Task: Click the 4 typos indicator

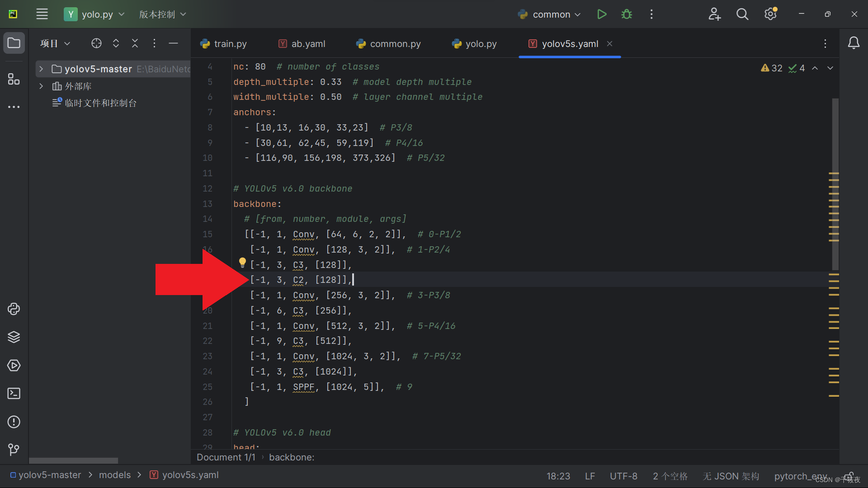Action: click(x=797, y=68)
